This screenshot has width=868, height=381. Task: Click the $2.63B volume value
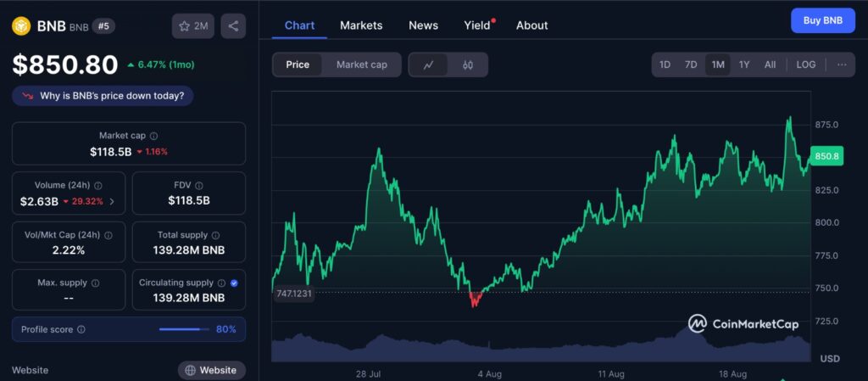[39, 202]
